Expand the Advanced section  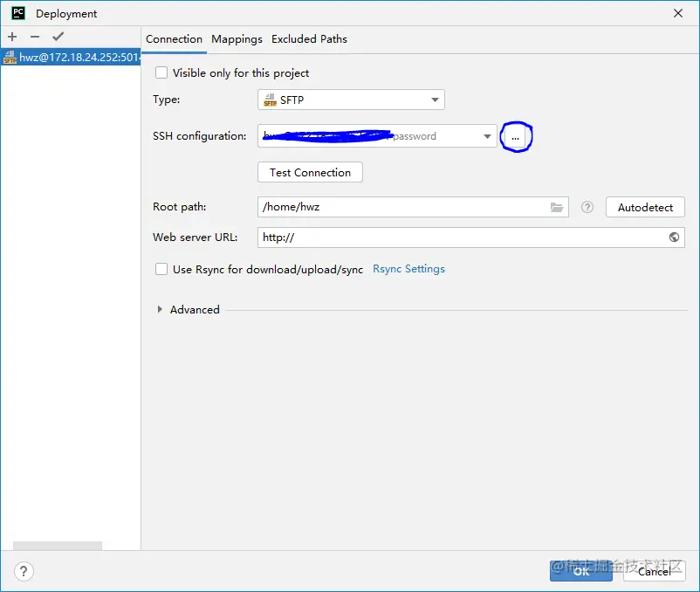160,309
